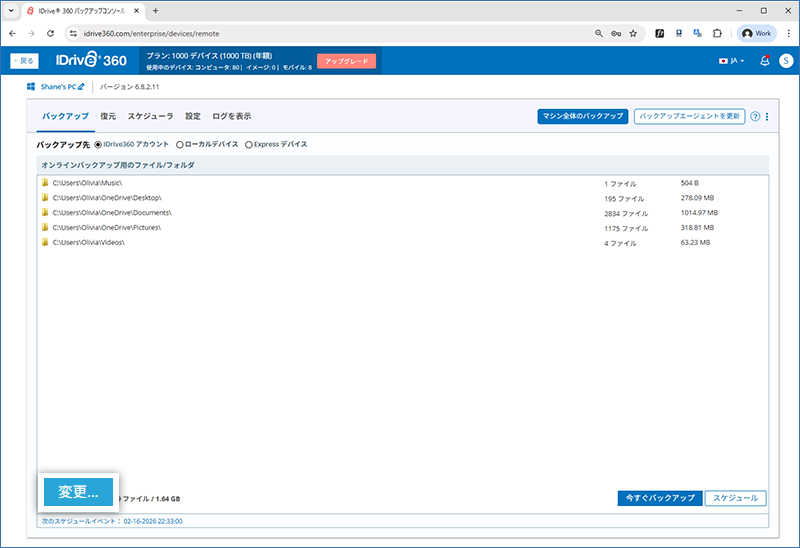The height and width of the screenshot is (548, 800).
Task: Click the notification bell icon
Action: pos(764,61)
